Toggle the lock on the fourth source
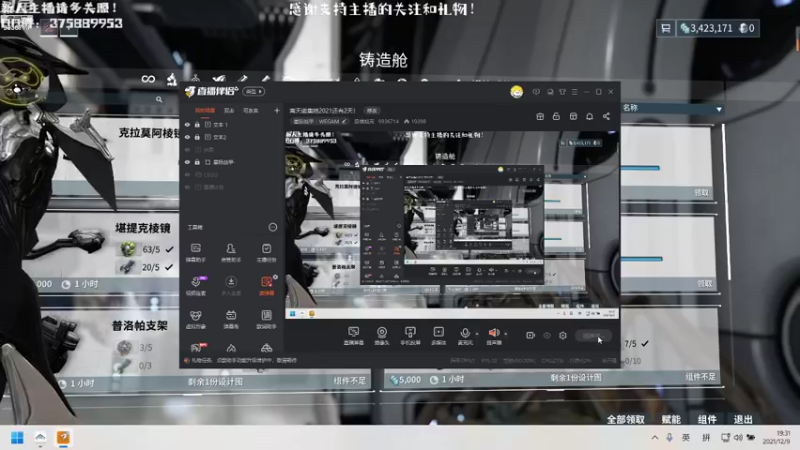The width and height of the screenshot is (800, 450). point(197,162)
